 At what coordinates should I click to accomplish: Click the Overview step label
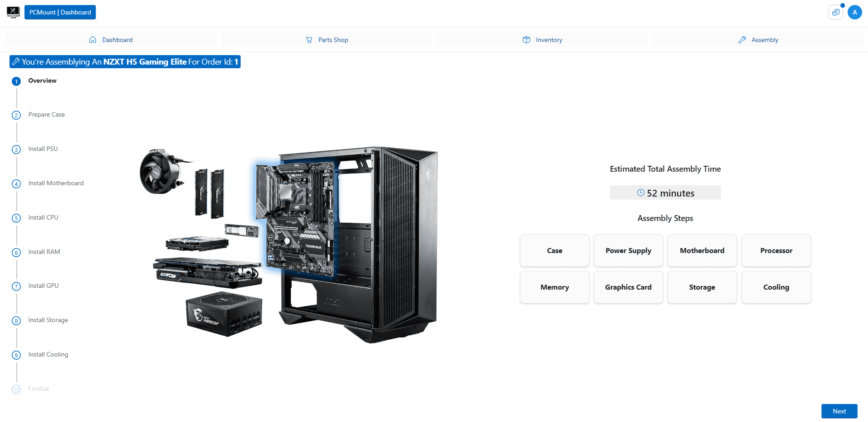coord(43,80)
